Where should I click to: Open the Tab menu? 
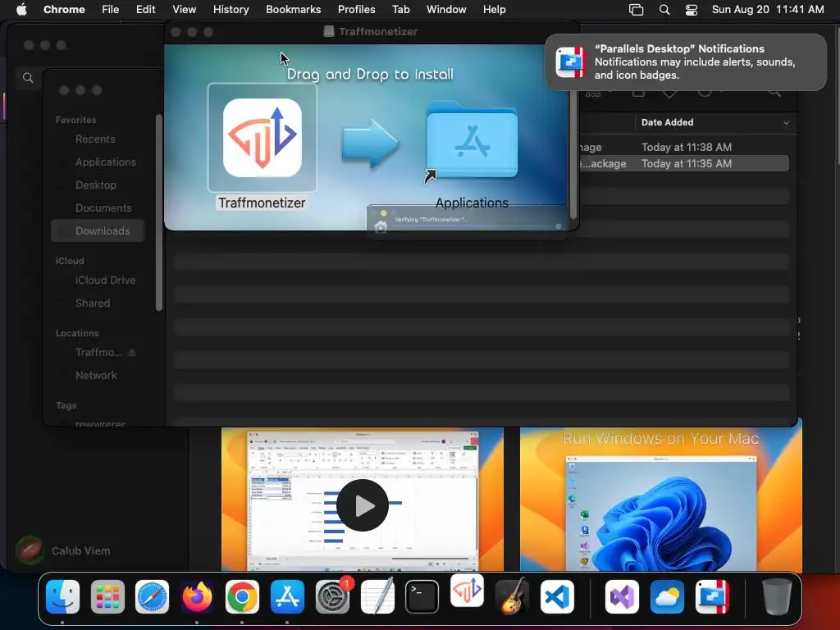click(x=400, y=10)
